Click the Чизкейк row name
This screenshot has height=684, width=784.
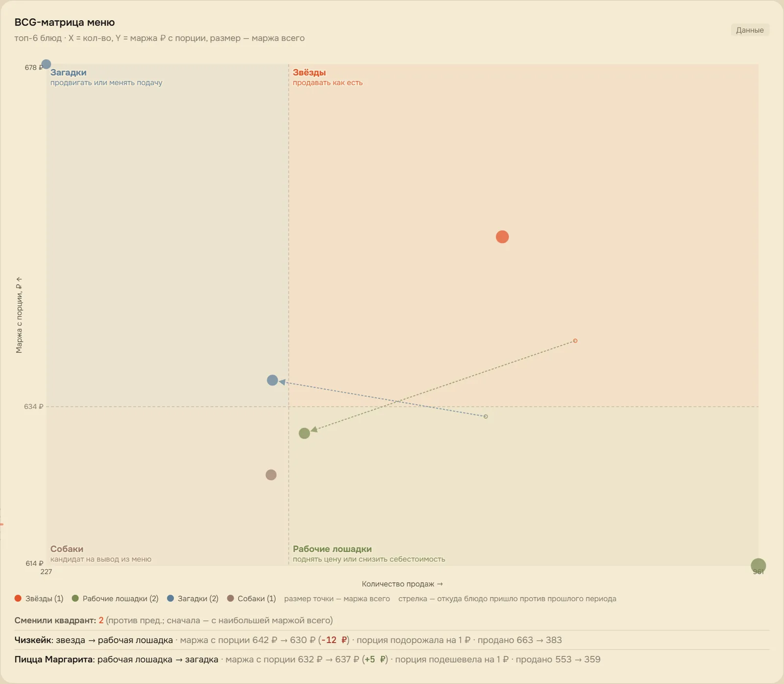pos(33,640)
